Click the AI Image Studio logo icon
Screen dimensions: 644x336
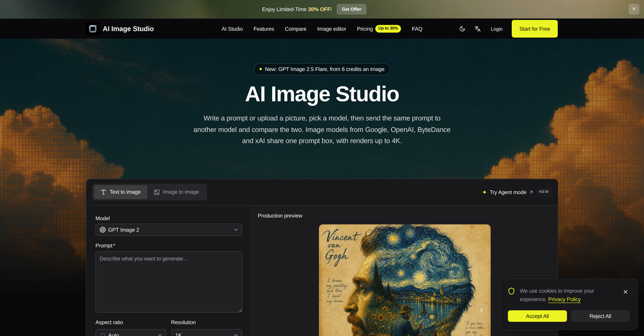click(x=92, y=29)
